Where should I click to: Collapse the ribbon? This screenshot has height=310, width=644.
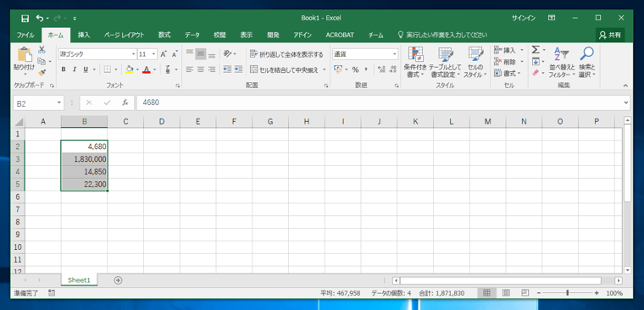pos(625,86)
